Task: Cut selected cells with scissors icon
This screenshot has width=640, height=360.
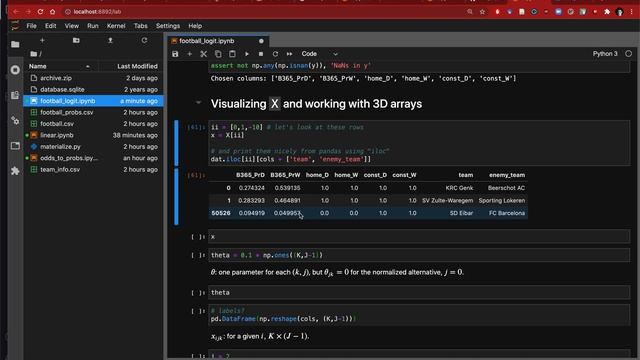Action: pyautogui.click(x=204, y=54)
